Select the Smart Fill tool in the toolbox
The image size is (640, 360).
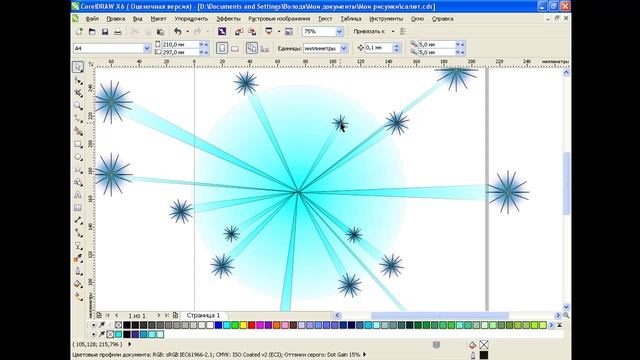coord(78,131)
